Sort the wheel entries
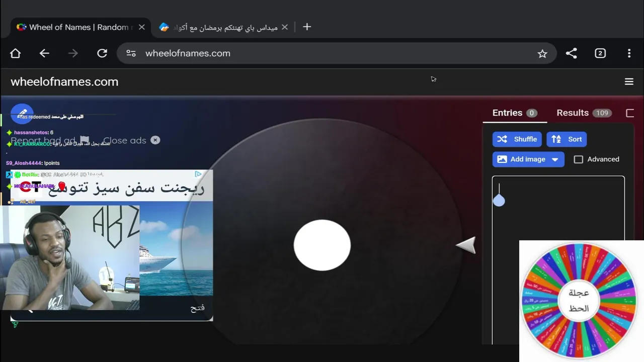Screen dimensions: 644x362 [x=567, y=139]
